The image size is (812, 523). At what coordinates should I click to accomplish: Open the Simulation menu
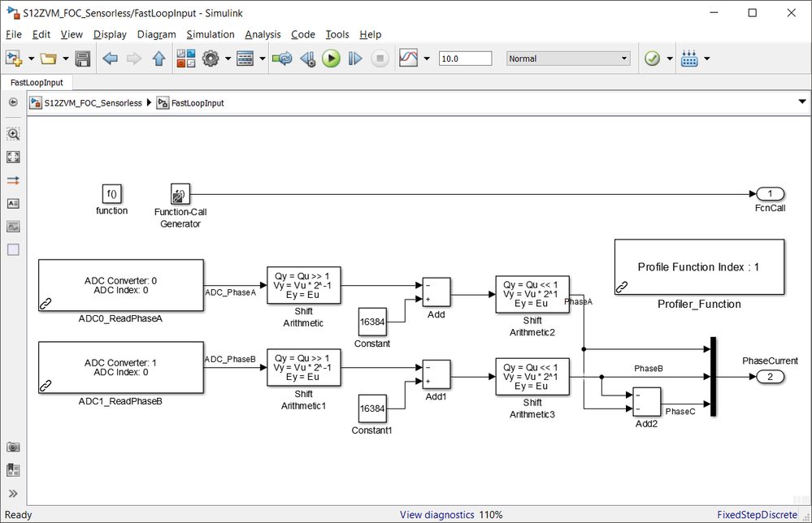[211, 34]
